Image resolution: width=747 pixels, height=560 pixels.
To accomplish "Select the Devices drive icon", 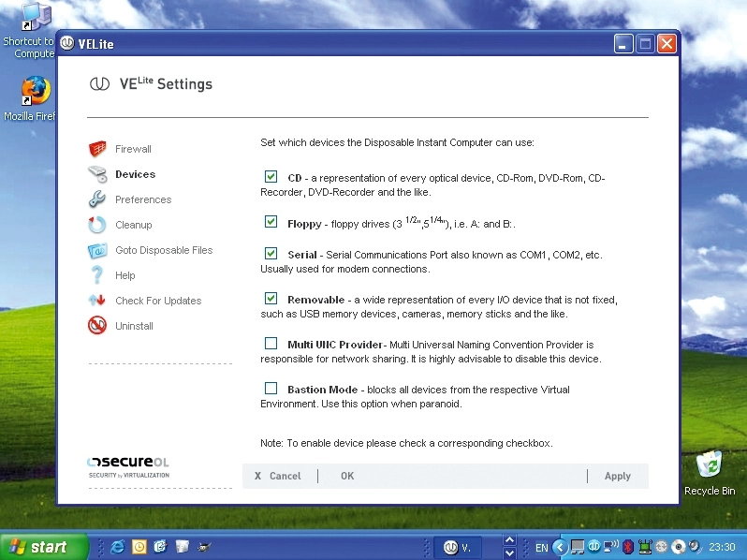I will [x=97, y=174].
